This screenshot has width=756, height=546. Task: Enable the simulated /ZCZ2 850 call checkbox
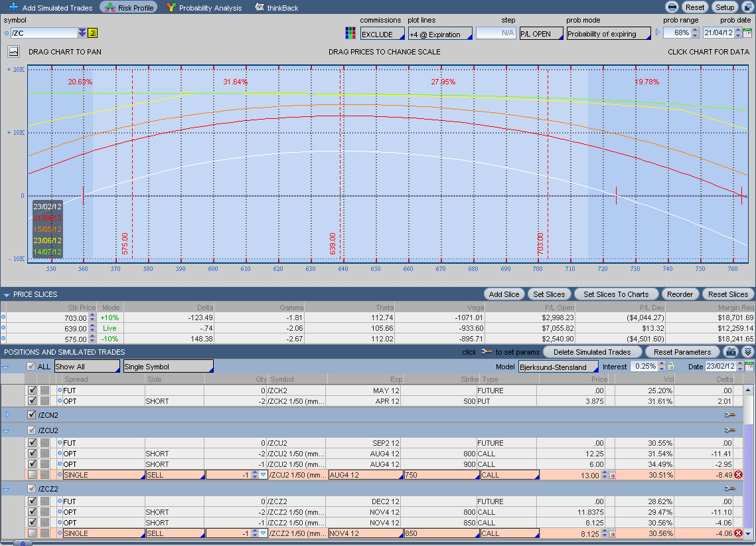pyautogui.click(x=32, y=533)
